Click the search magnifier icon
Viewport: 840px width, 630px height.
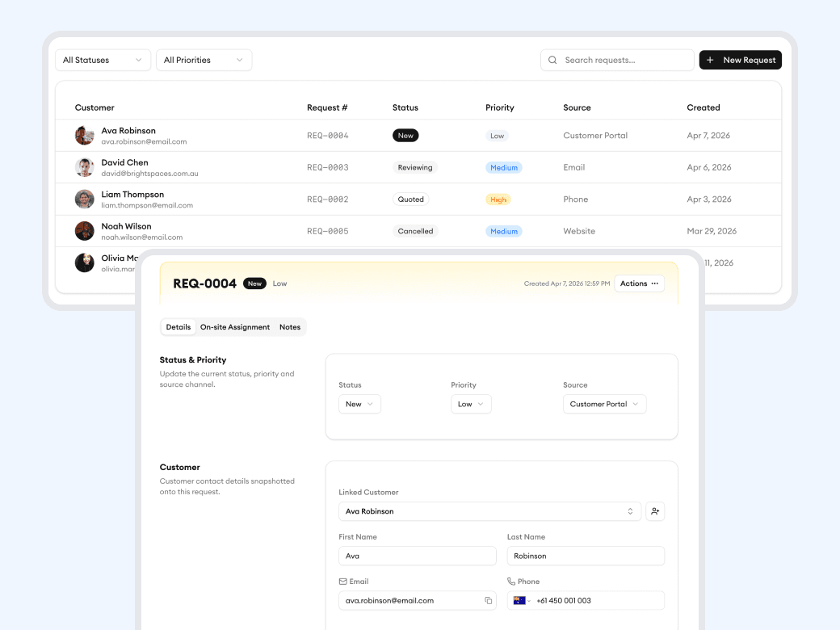(x=552, y=60)
